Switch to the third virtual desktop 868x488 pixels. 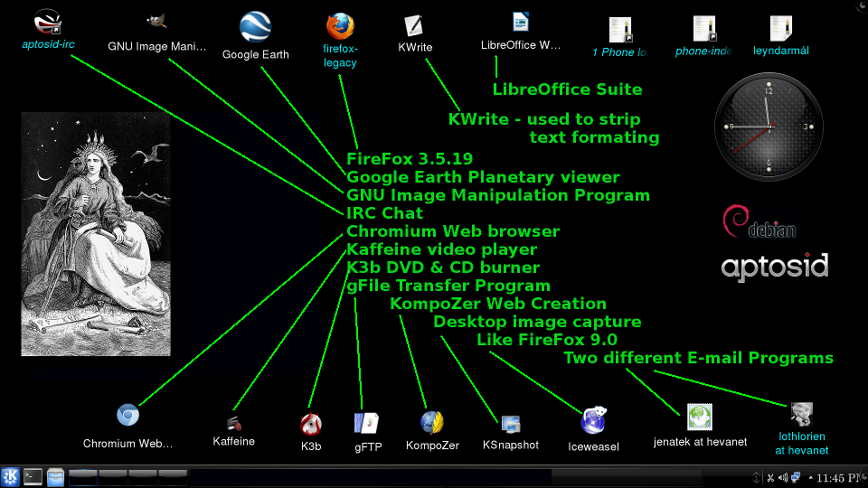pos(143,477)
